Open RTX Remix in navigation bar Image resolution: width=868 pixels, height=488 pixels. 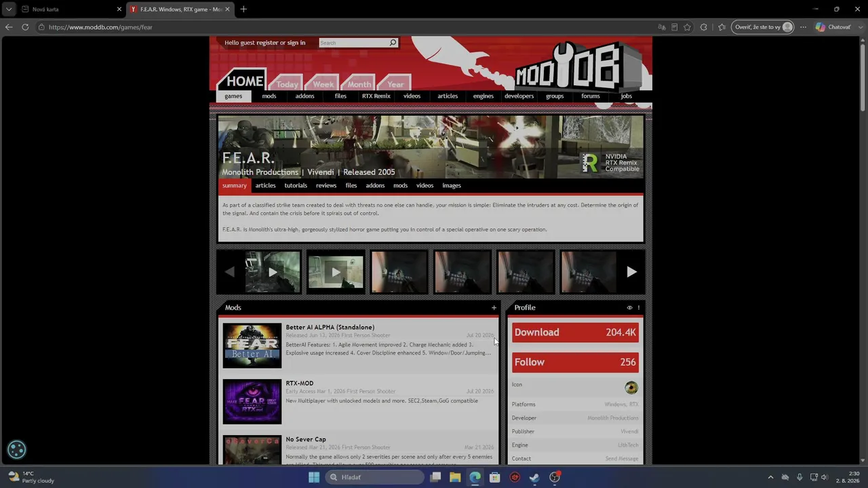point(376,96)
